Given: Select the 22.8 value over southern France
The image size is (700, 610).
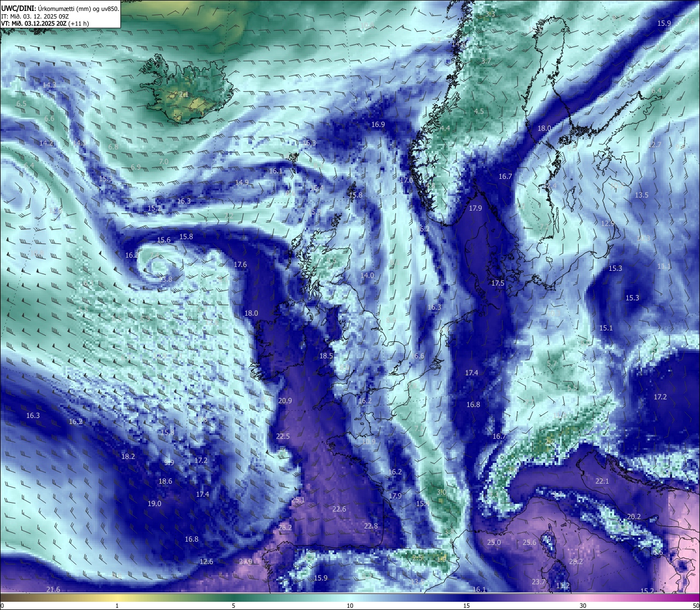Looking at the screenshot, I should click(x=371, y=526).
